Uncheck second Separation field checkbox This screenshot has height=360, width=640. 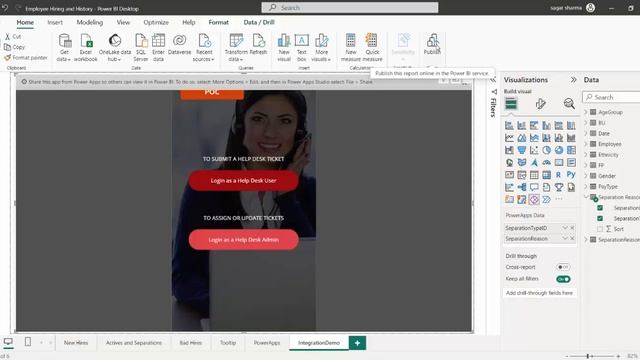pos(600,218)
